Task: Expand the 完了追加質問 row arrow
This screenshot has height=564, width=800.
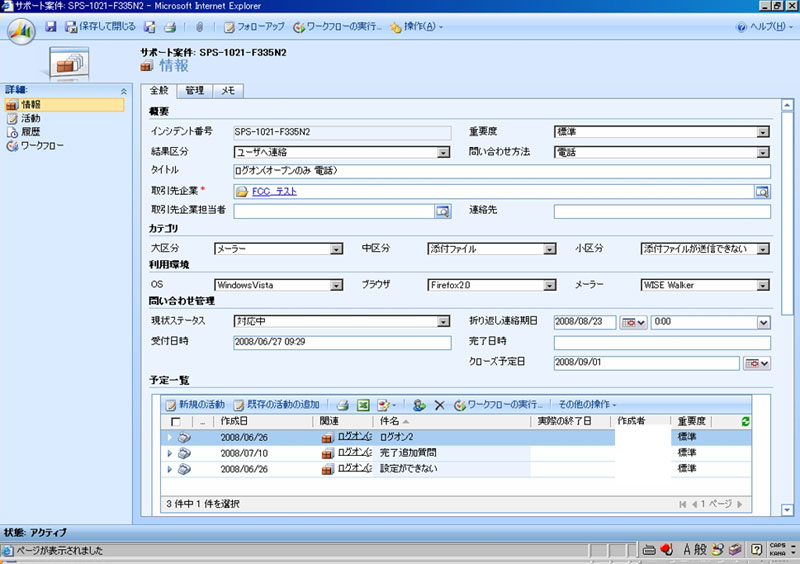Action: coord(169,453)
